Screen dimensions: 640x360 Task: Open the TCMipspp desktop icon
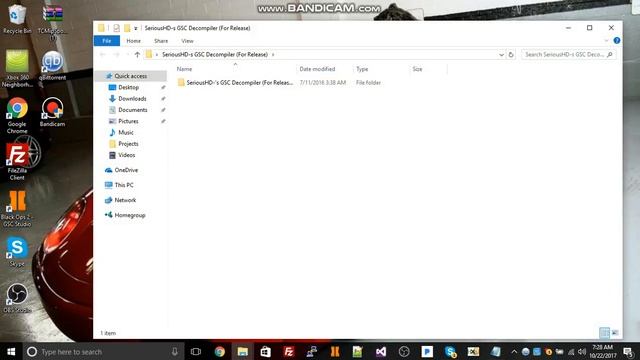pos(52,22)
